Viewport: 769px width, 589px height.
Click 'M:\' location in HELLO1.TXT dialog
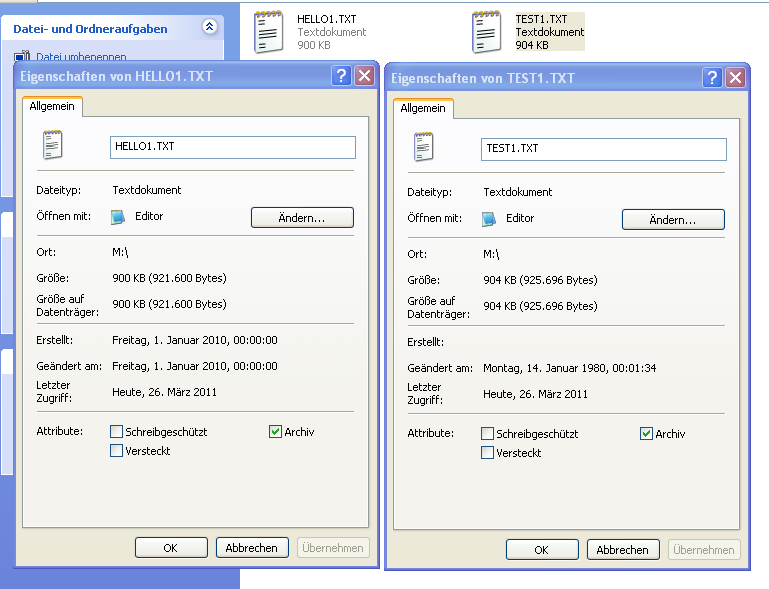pyautogui.click(x=120, y=252)
